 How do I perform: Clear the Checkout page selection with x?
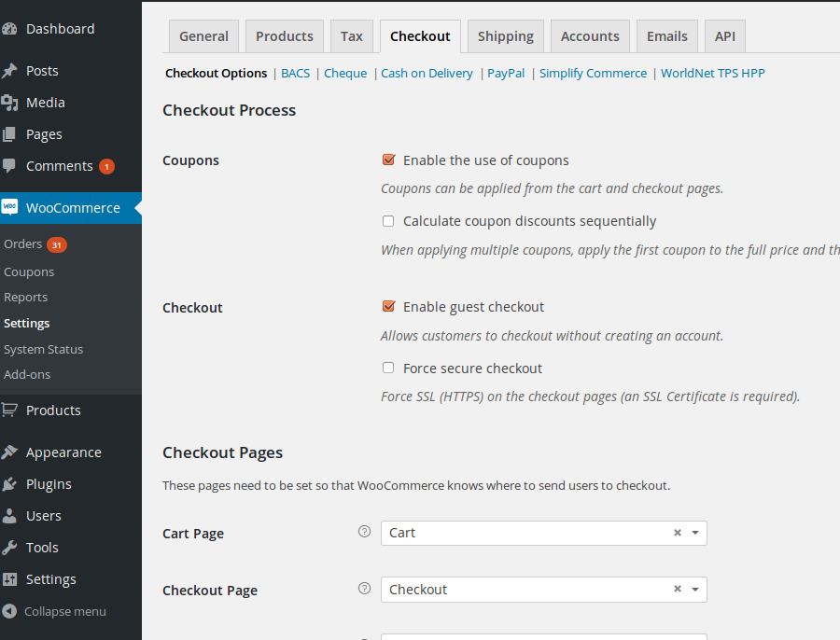pyautogui.click(x=678, y=589)
